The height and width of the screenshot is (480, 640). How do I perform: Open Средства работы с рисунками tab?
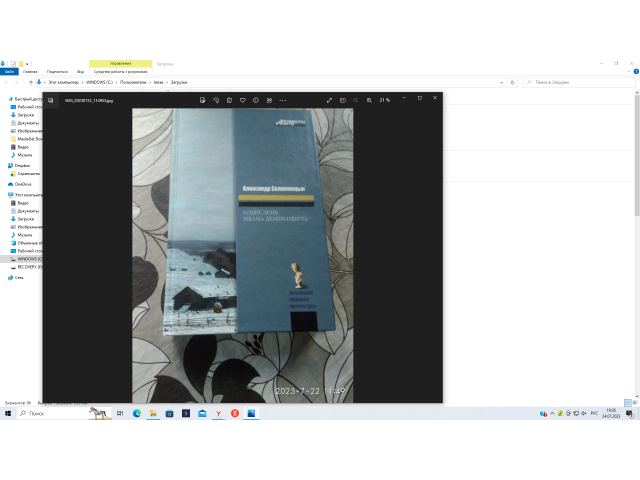(x=121, y=71)
